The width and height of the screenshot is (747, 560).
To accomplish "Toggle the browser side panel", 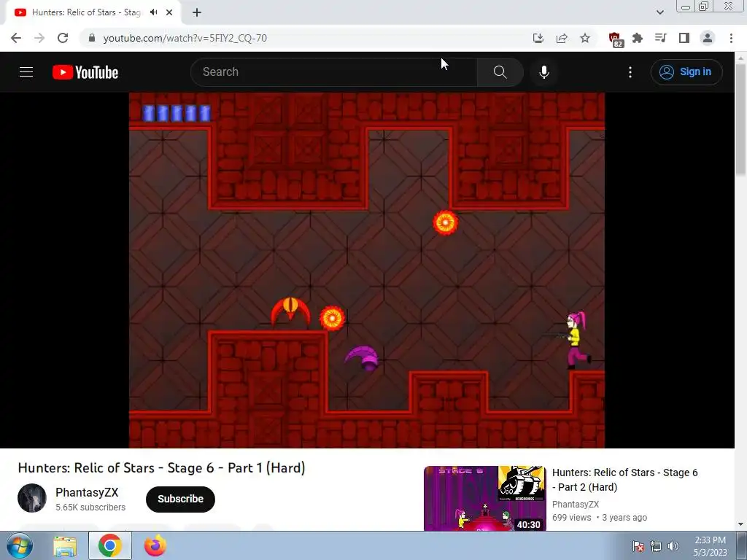I will pyautogui.click(x=684, y=38).
